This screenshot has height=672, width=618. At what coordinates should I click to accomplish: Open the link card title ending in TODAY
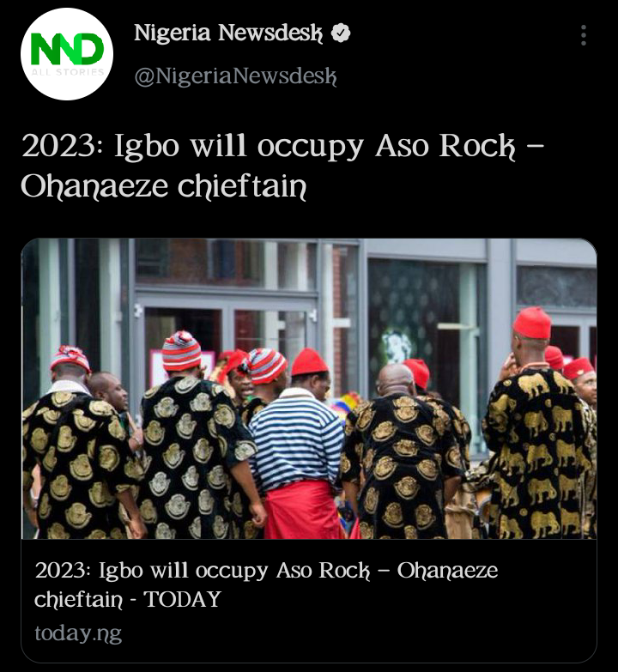(266, 584)
